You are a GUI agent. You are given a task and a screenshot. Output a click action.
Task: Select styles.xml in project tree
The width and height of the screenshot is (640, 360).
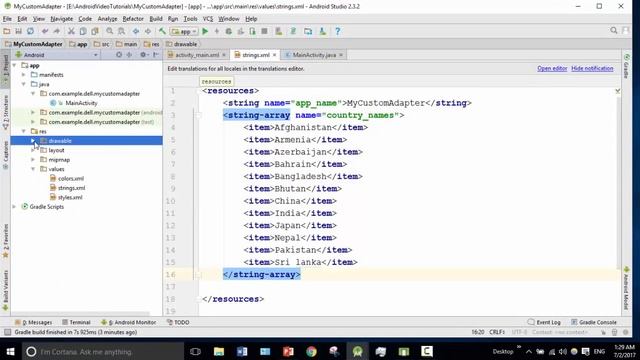(70, 198)
